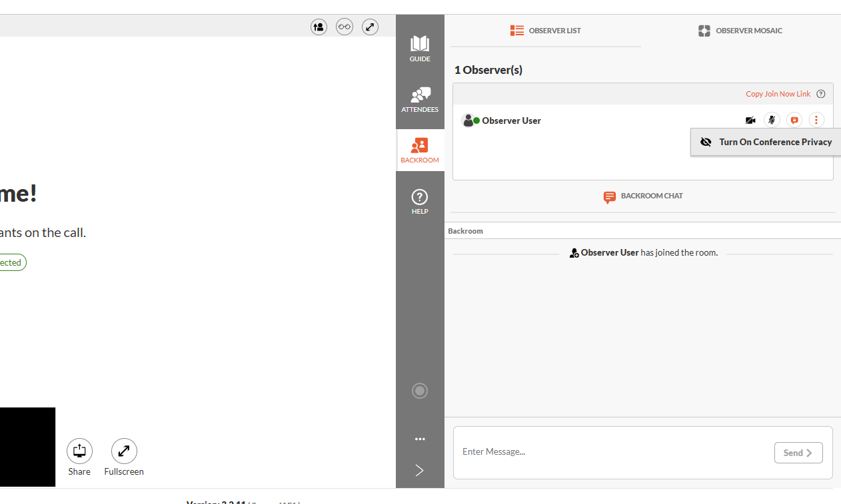841x504 pixels.
Task: Click the record circle in the sidebar
Action: click(420, 391)
